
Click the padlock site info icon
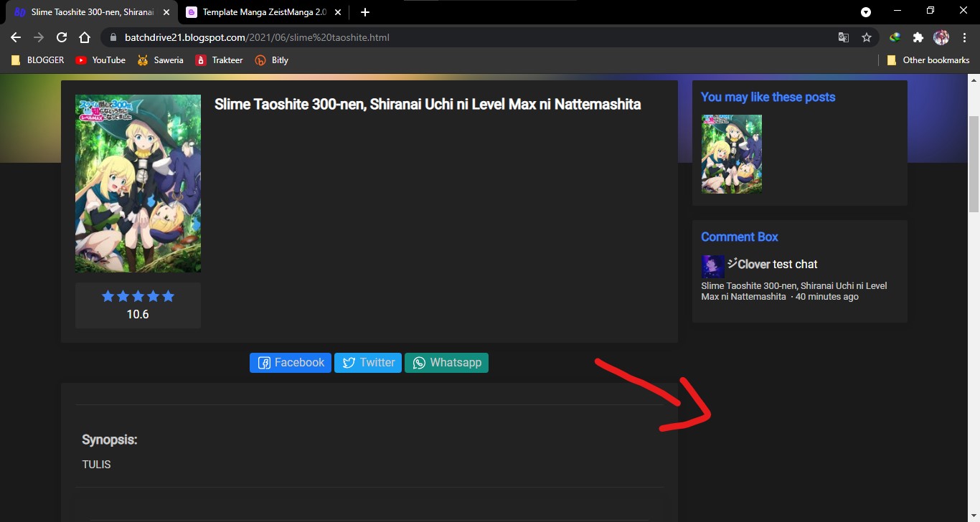click(x=113, y=37)
